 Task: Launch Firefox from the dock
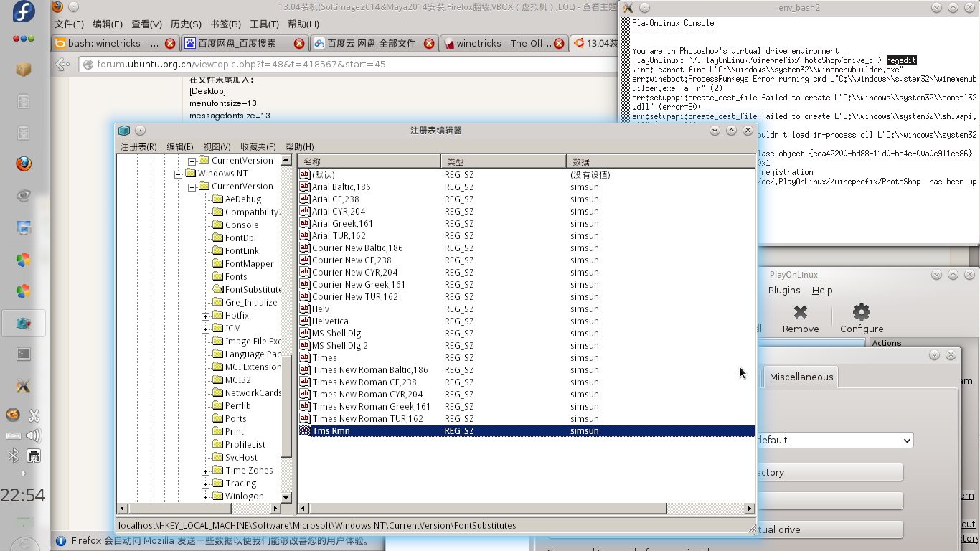(24, 164)
